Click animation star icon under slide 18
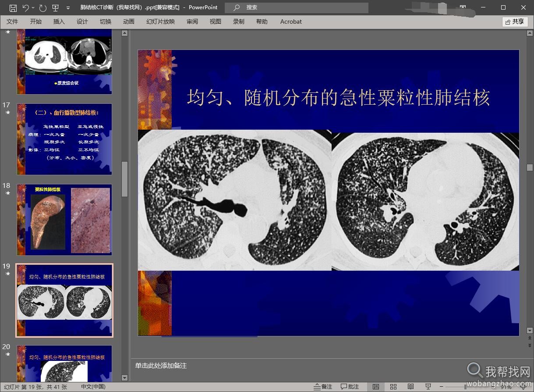 tap(7, 193)
